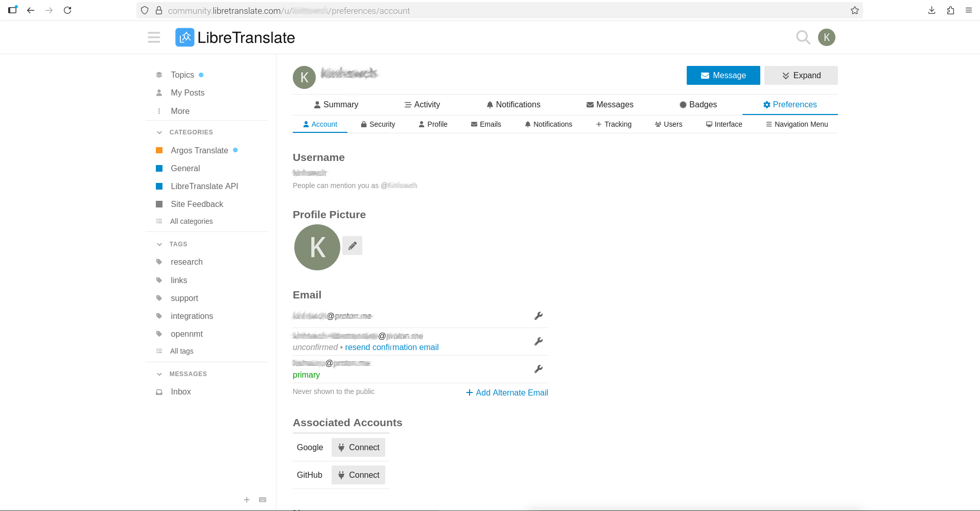Click the search magnifier icon
Screen dimensions: 980x511
tap(803, 37)
